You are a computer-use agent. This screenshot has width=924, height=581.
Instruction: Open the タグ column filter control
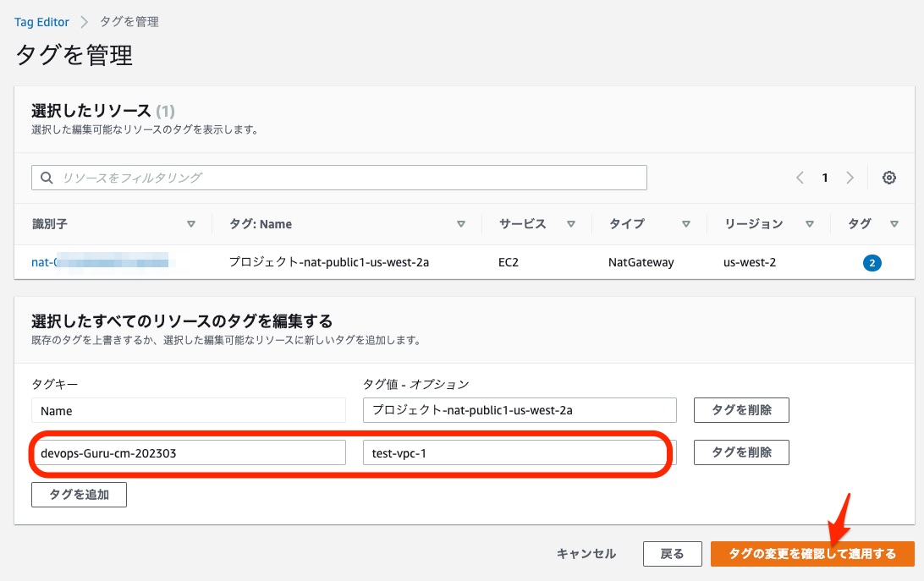[x=895, y=224]
